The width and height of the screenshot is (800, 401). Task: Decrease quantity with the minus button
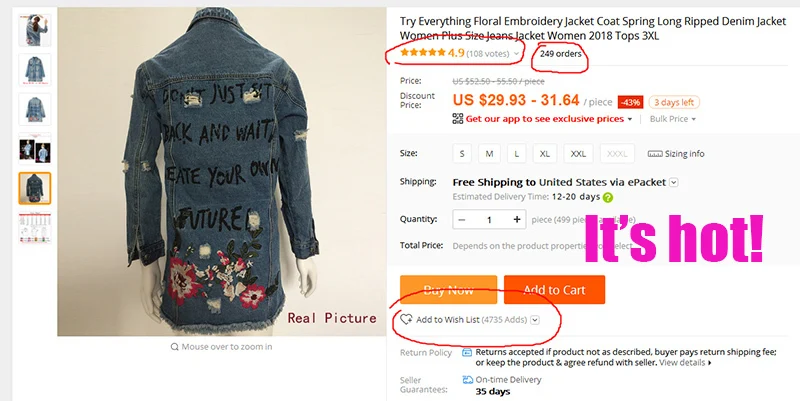[462, 219]
